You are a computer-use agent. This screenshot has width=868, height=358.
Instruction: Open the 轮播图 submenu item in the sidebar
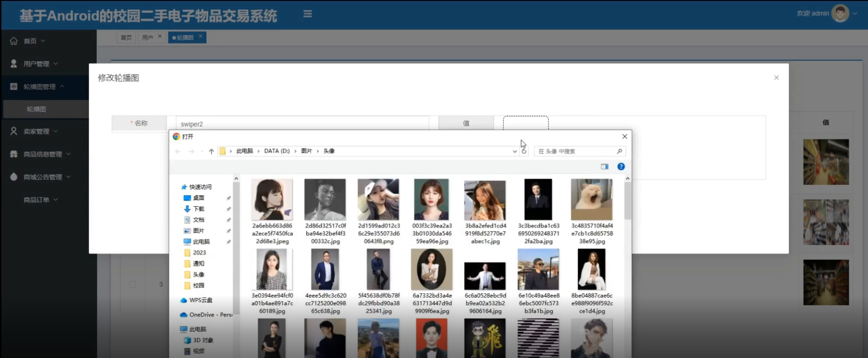36,109
